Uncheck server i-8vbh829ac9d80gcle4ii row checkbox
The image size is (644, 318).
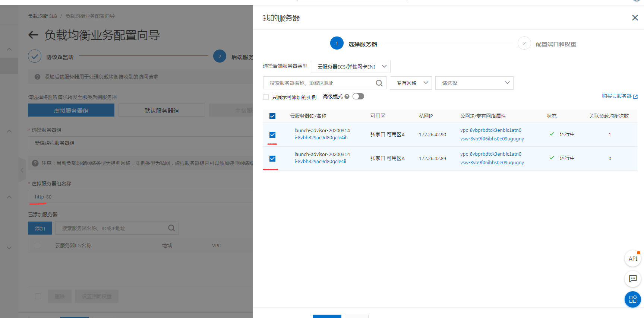click(x=272, y=159)
